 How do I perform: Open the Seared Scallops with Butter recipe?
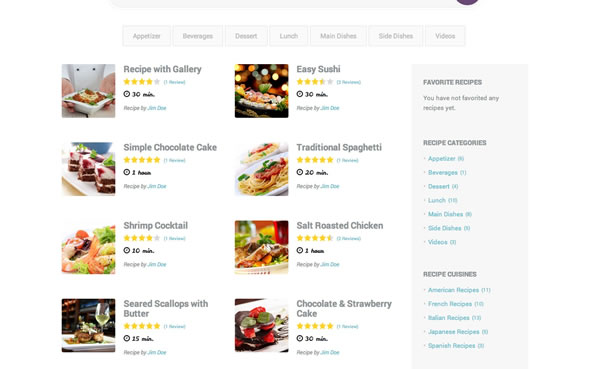[166, 308]
